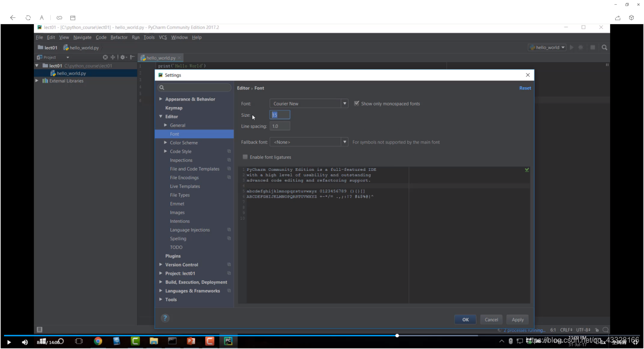Click the hide panel icon in Project toolbar
644x349 pixels.
coord(133,57)
